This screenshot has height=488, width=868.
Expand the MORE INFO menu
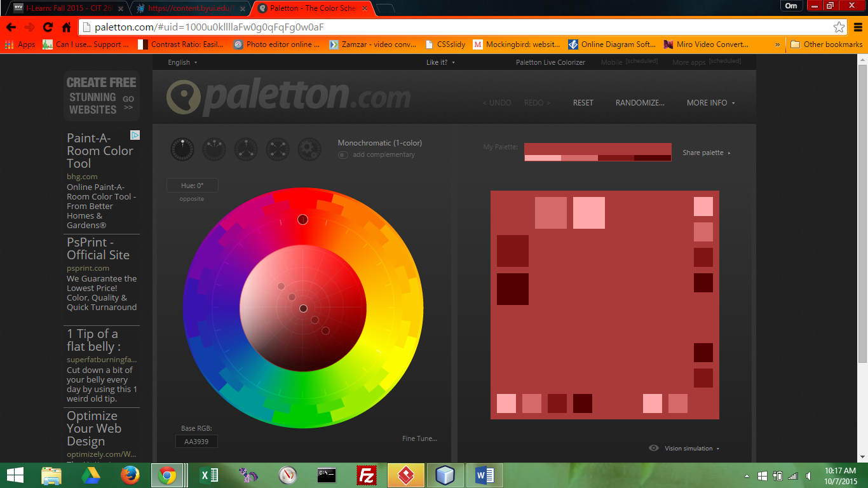click(711, 103)
